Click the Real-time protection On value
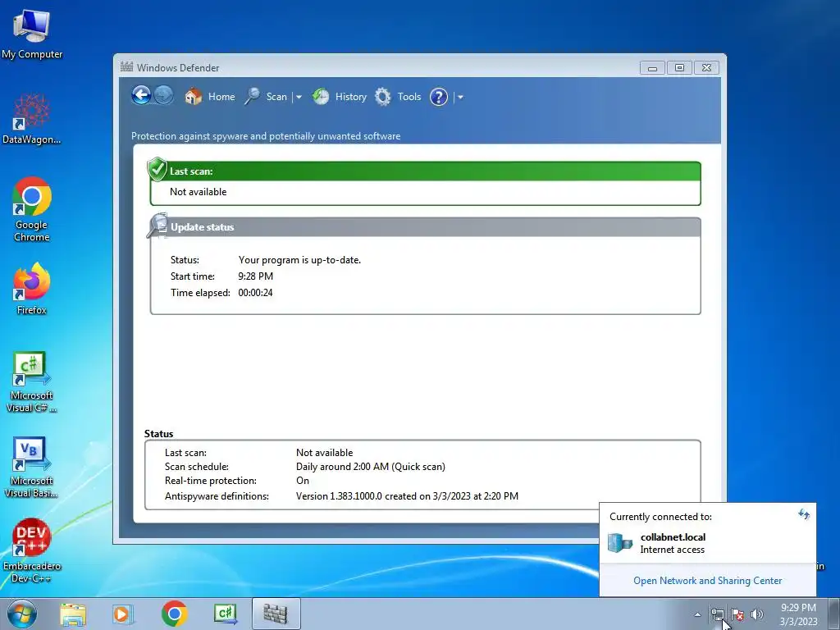 point(303,481)
